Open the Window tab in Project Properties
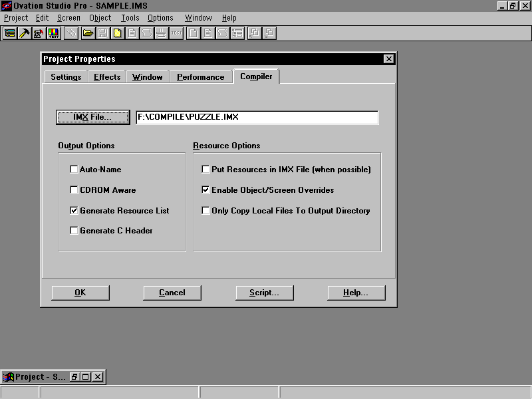 148,77
